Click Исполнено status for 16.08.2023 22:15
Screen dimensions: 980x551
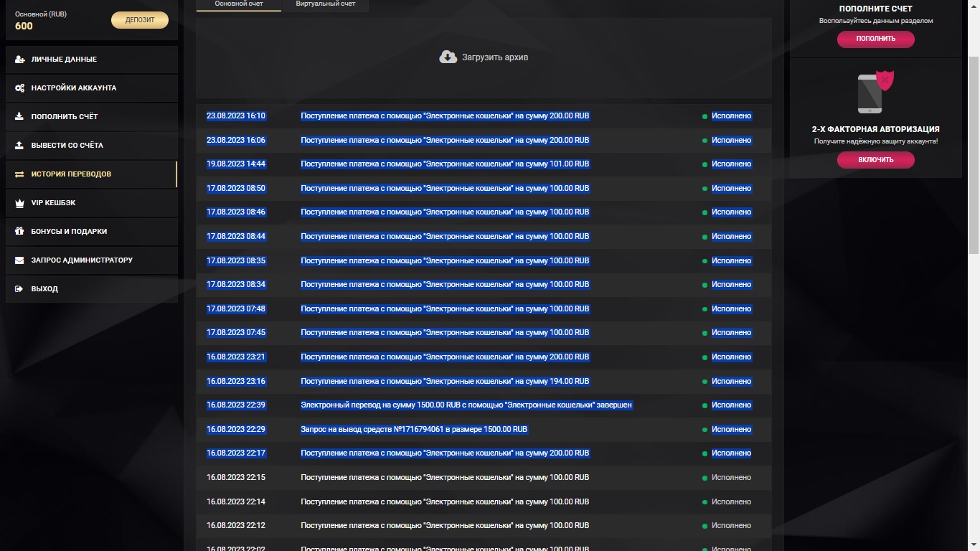(731, 478)
